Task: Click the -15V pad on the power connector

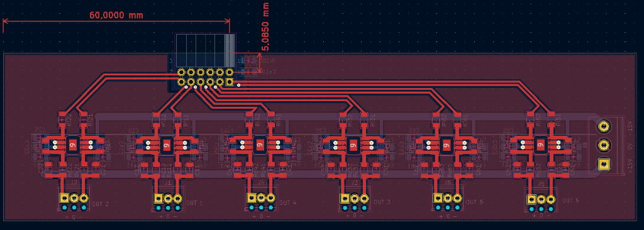Action: tap(603, 126)
